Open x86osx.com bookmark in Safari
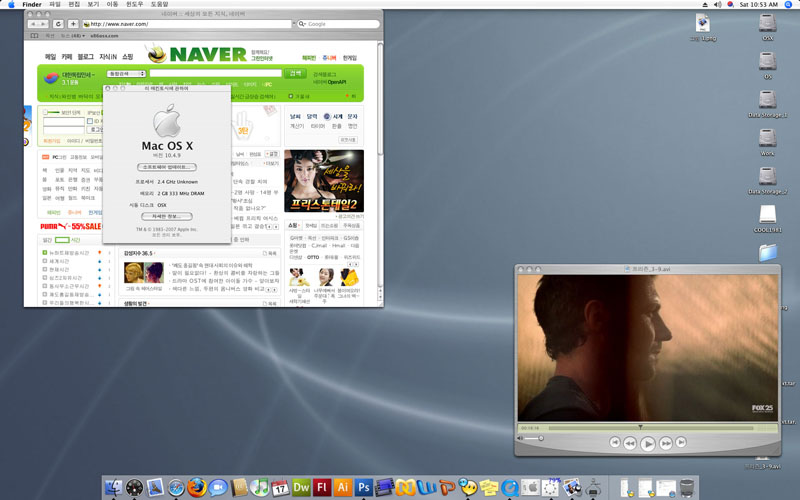800x500 pixels. point(104,36)
